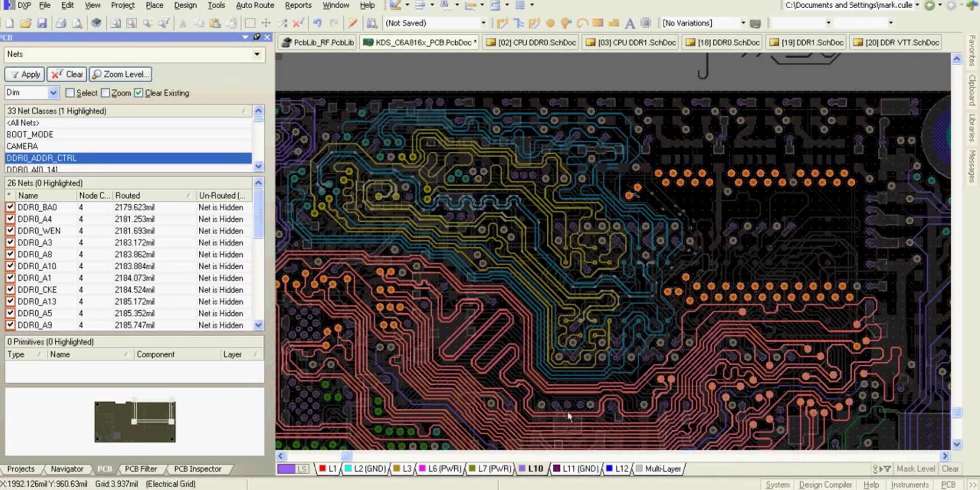This screenshot has width=980, height=490.
Task: Select the Interactive Routing tool
Action: coord(502,23)
